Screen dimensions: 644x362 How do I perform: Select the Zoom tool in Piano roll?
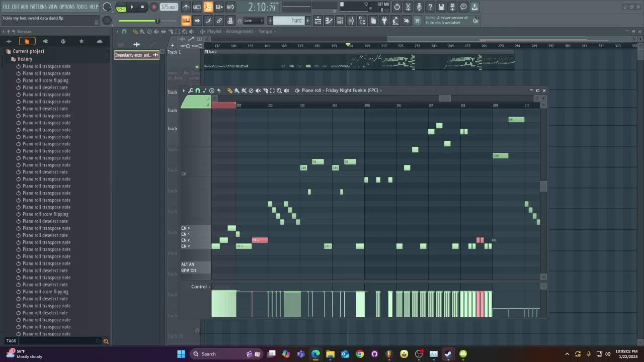click(279, 90)
